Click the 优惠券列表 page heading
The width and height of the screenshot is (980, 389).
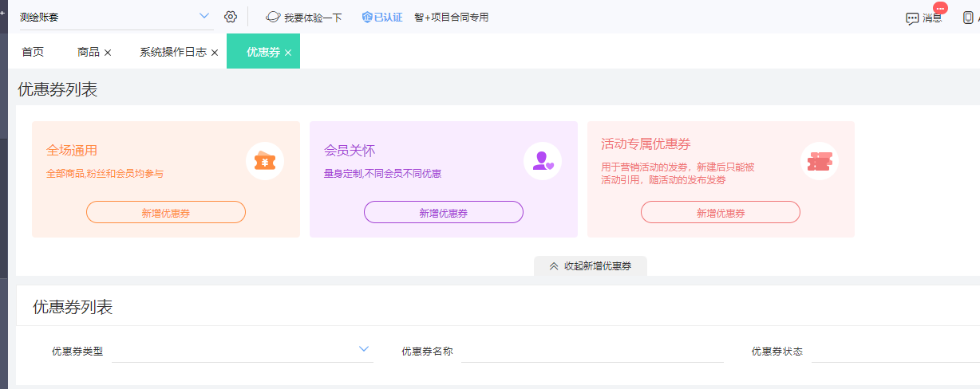(x=57, y=90)
